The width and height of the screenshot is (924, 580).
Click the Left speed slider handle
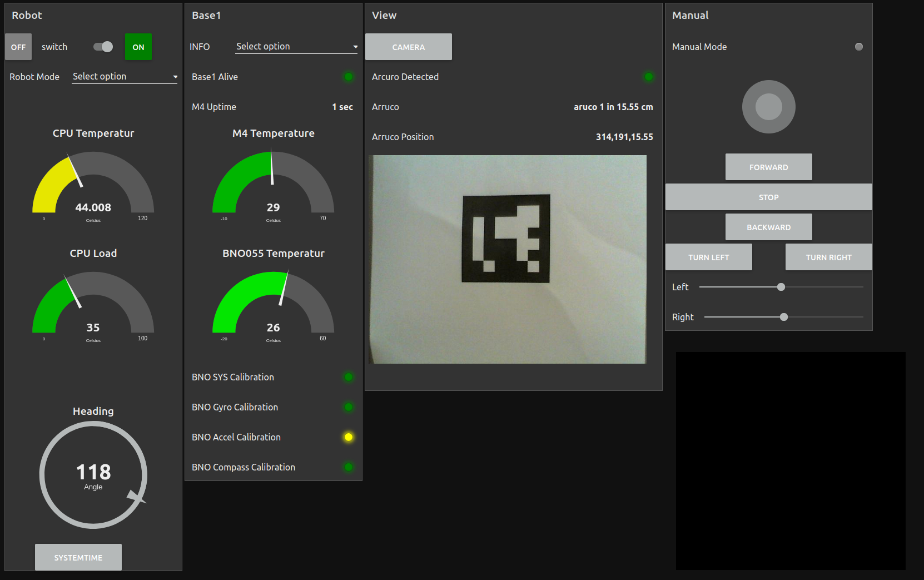click(781, 287)
